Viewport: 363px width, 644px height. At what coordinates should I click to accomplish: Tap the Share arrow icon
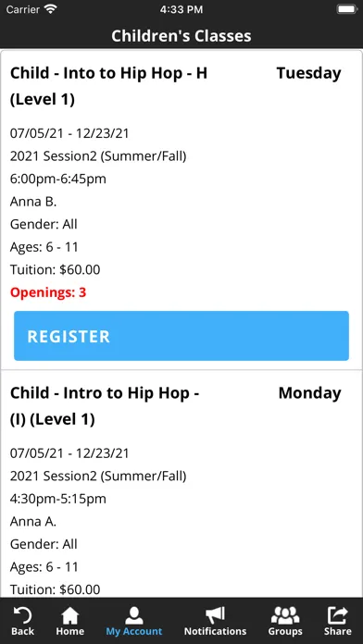coord(337,614)
